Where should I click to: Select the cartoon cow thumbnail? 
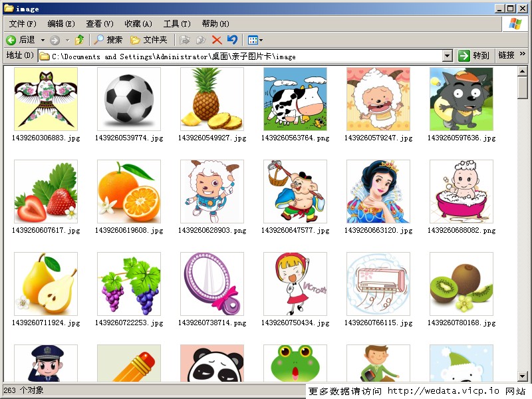click(x=295, y=99)
